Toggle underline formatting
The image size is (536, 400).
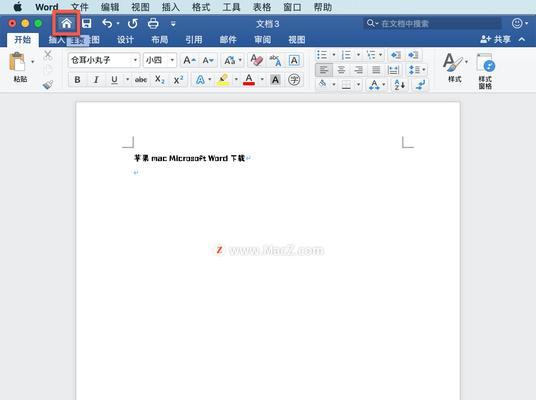[114, 80]
